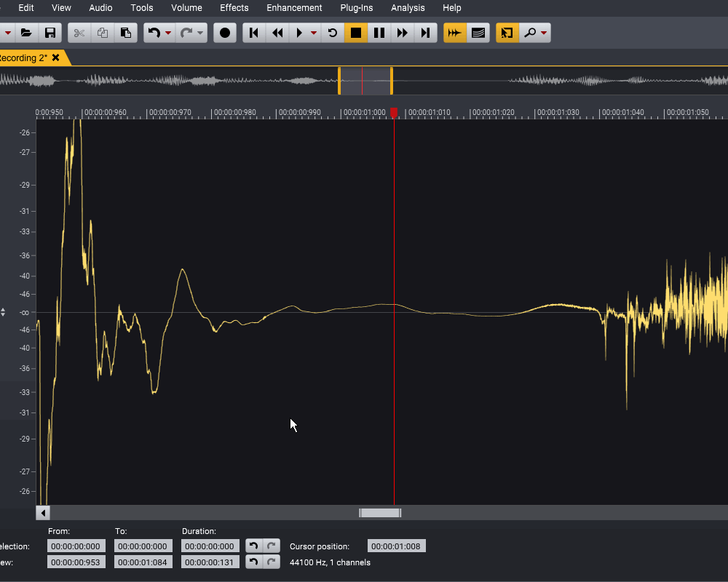Viewport: 728px width, 582px height.
Task: Edit the view To time field
Action: 143,562
